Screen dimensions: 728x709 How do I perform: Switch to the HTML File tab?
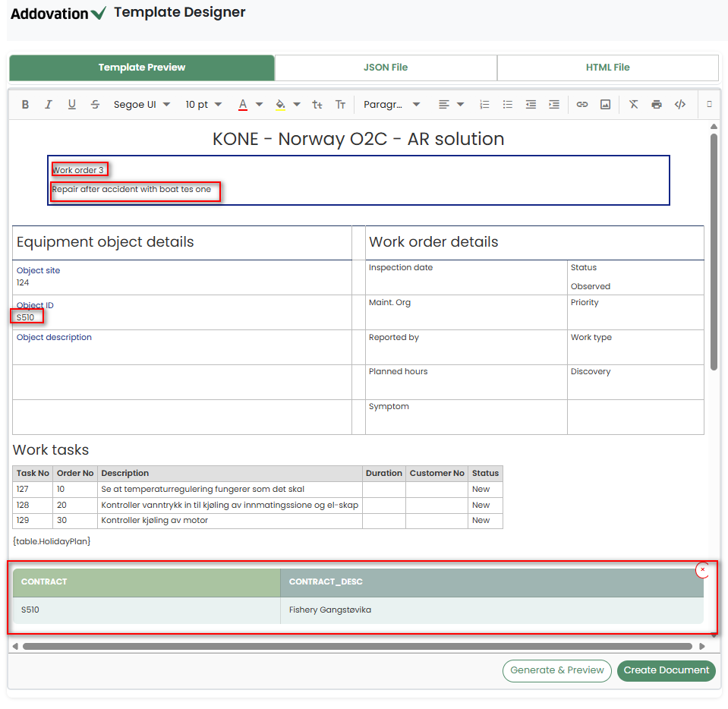tap(607, 68)
